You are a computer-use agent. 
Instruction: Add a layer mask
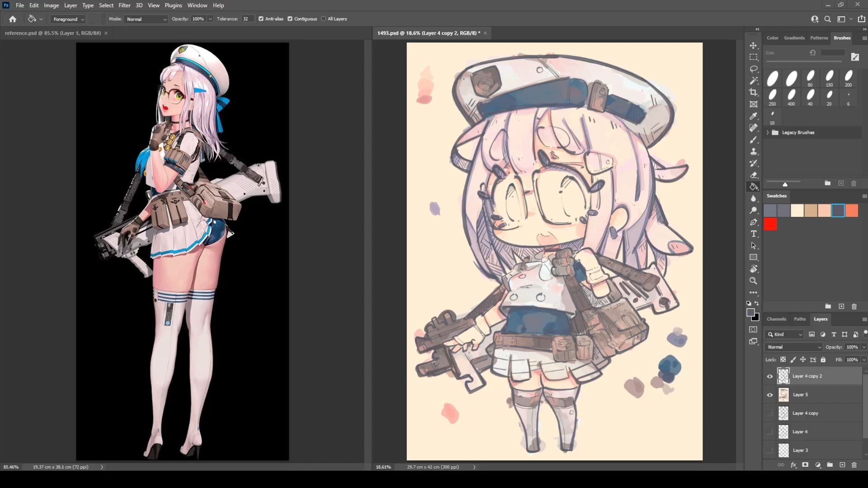(x=805, y=465)
